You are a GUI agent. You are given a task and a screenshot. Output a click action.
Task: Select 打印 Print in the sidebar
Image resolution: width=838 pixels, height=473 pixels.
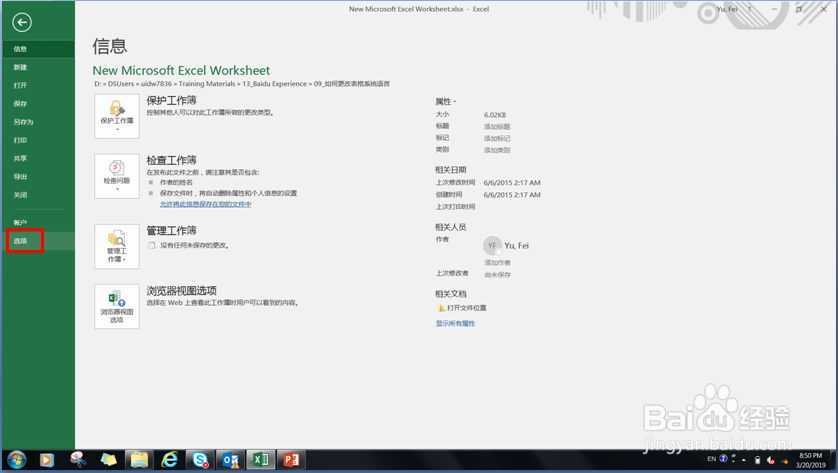[x=38, y=140]
